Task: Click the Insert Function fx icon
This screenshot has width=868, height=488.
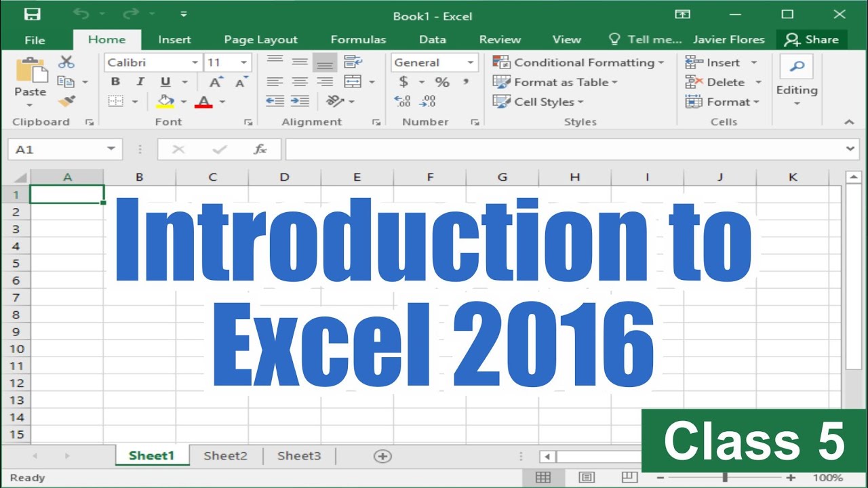Action: coord(260,149)
